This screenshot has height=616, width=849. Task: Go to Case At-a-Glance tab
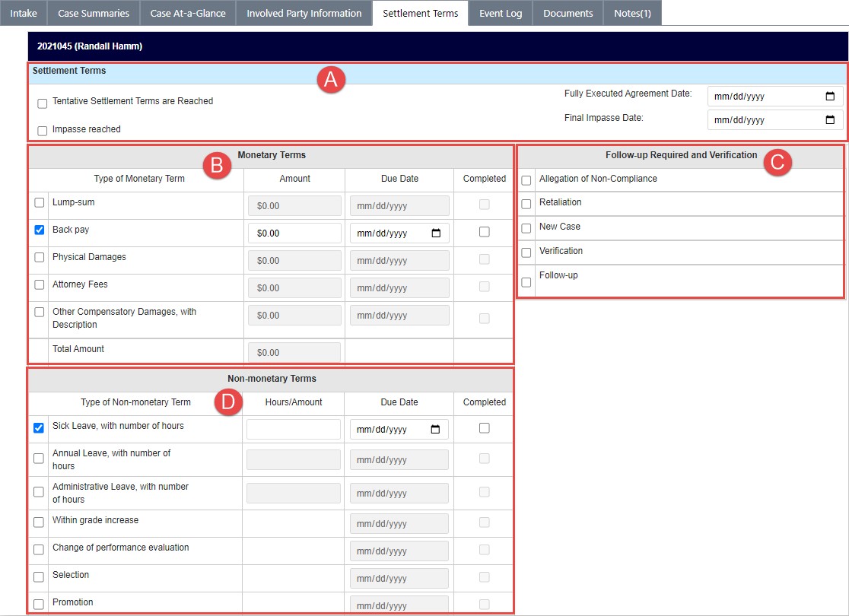pos(188,13)
